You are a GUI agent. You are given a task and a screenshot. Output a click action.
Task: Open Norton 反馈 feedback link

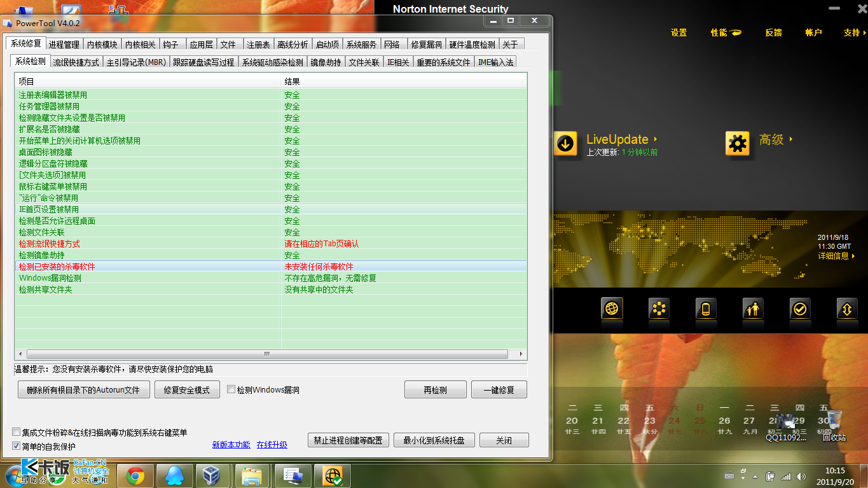tap(774, 32)
